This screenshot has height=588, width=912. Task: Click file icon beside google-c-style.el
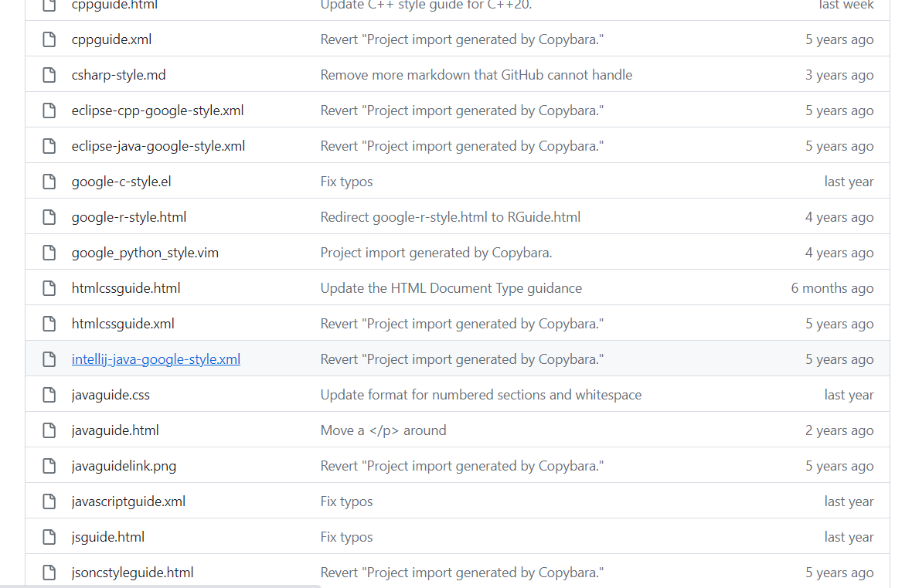coord(49,182)
